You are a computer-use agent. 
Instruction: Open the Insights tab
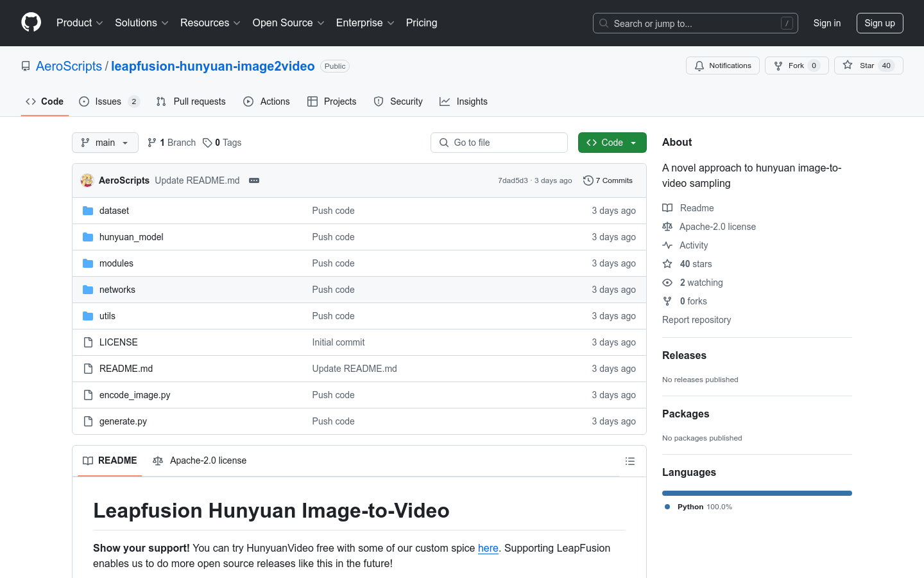click(x=463, y=101)
